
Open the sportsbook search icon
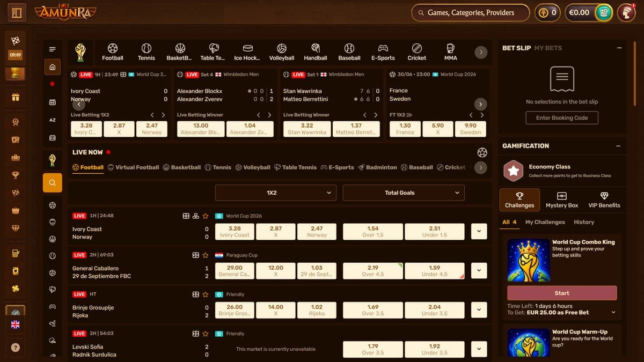pos(52,183)
